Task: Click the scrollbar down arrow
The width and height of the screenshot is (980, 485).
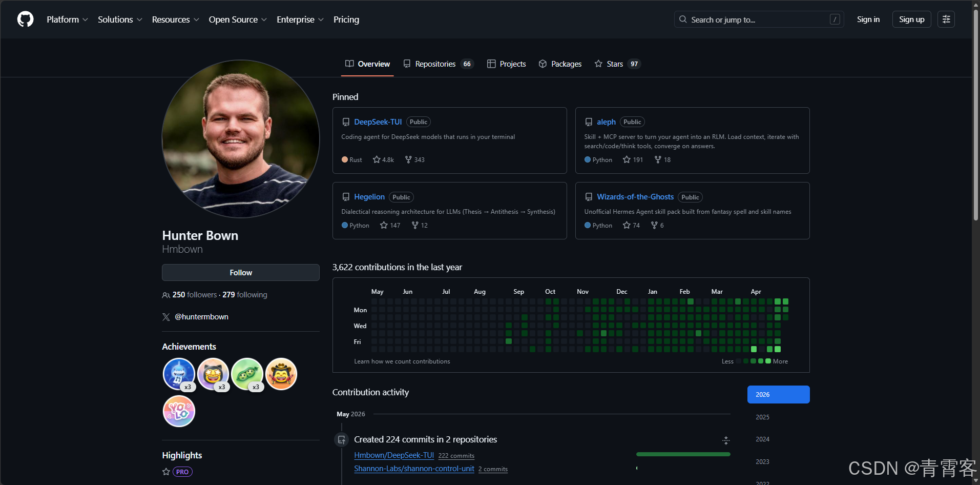Action: tap(976, 481)
